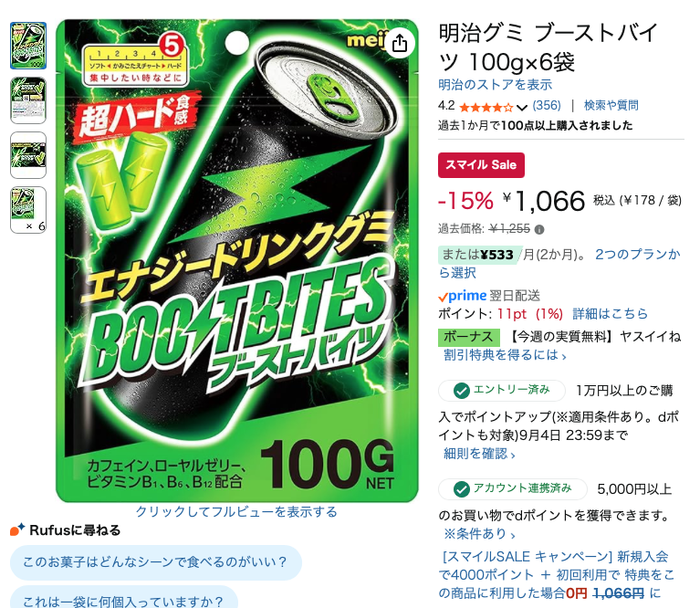The height and width of the screenshot is (608, 700).
Task: Click the share icon on product image
Action: 400,43
